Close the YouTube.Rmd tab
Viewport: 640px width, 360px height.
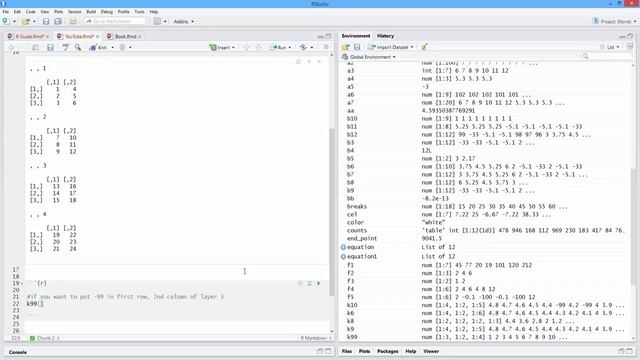coord(98,37)
